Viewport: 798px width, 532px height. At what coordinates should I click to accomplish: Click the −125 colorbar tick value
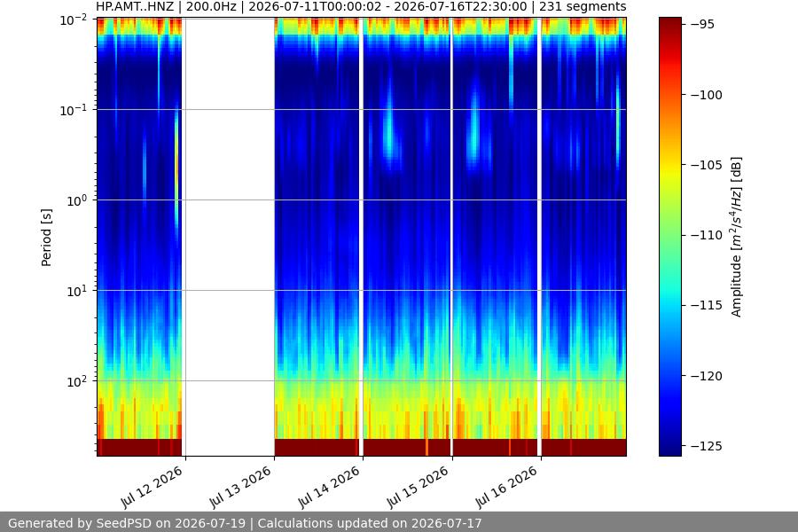(707, 447)
